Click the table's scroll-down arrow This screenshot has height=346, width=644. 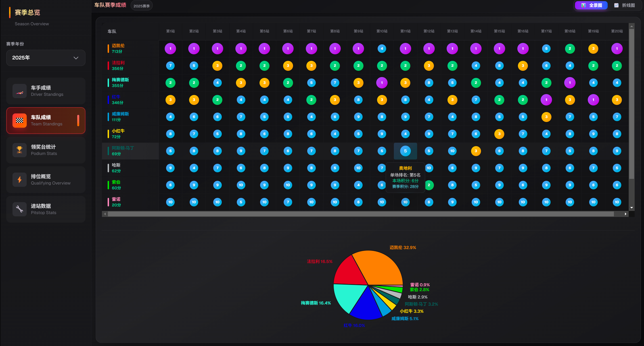tap(632, 208)
